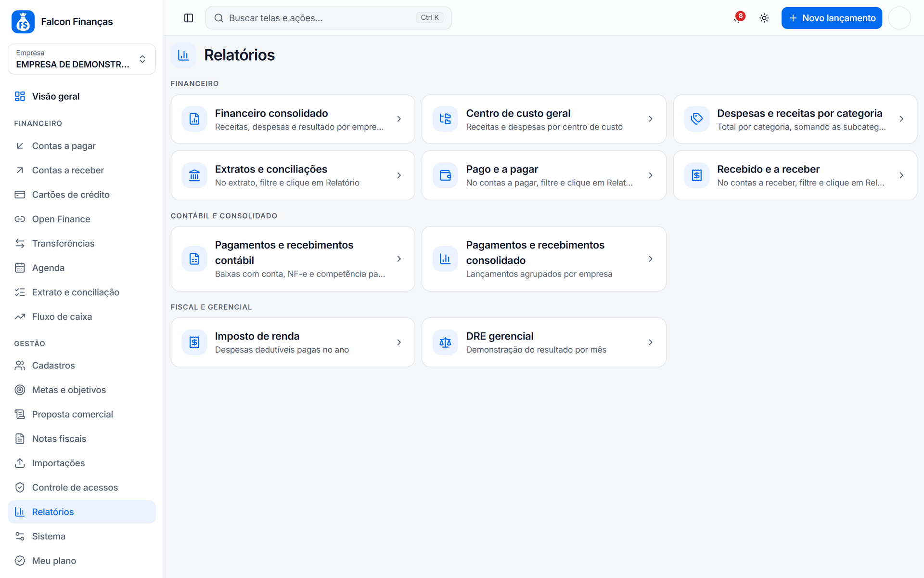Open Agenda from the sidebar

coord(82,268)
